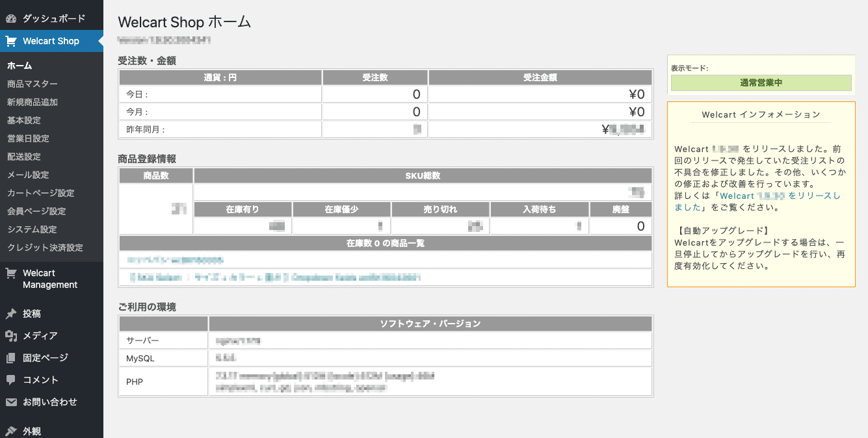Click the 通常営業中 display mode bar

pyautogui.click(x=761, y=83)
